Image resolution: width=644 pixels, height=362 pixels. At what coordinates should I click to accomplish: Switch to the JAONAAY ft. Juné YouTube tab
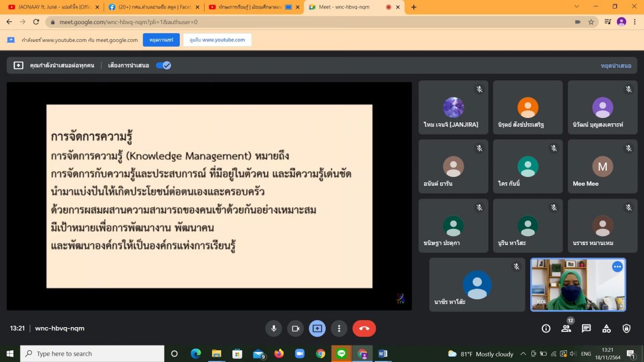pyautogui.click(x=52, y=7)
